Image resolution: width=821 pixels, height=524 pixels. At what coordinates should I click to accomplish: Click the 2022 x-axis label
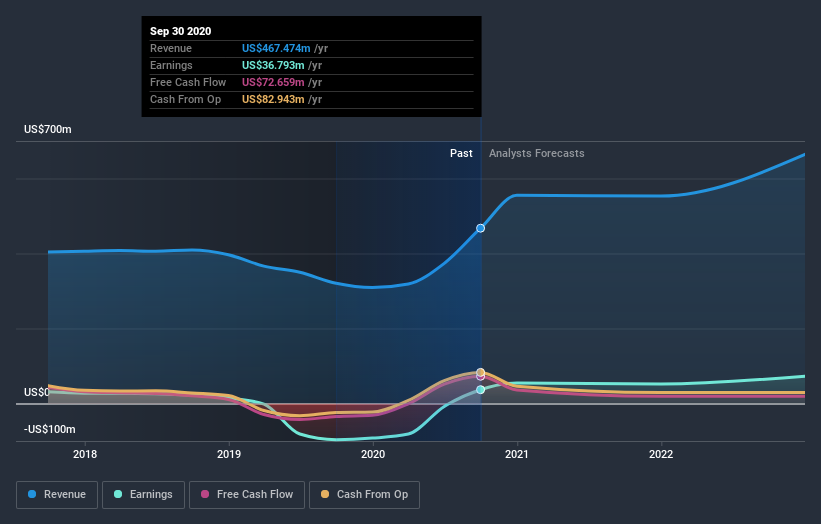coord(661,454)
